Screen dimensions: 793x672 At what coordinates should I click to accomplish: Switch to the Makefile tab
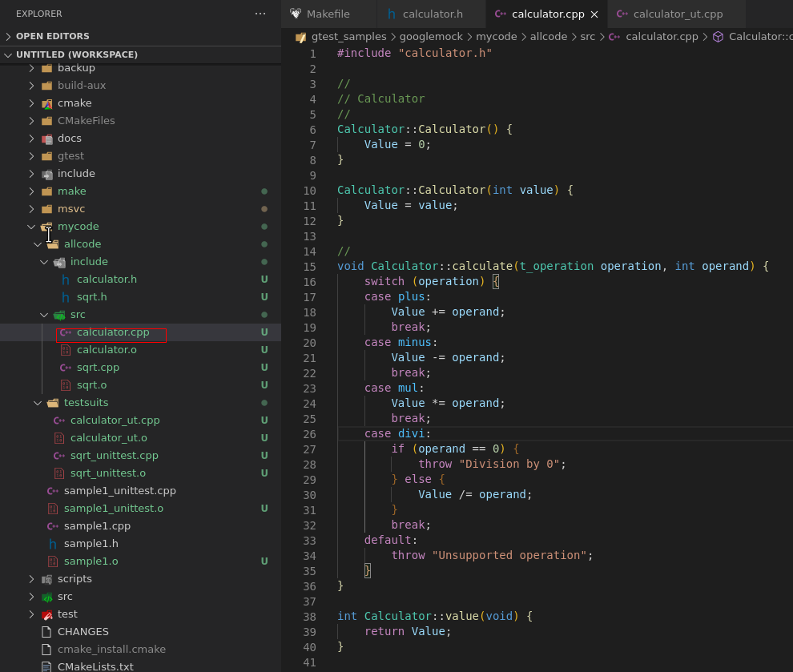(x=328, y=14)
